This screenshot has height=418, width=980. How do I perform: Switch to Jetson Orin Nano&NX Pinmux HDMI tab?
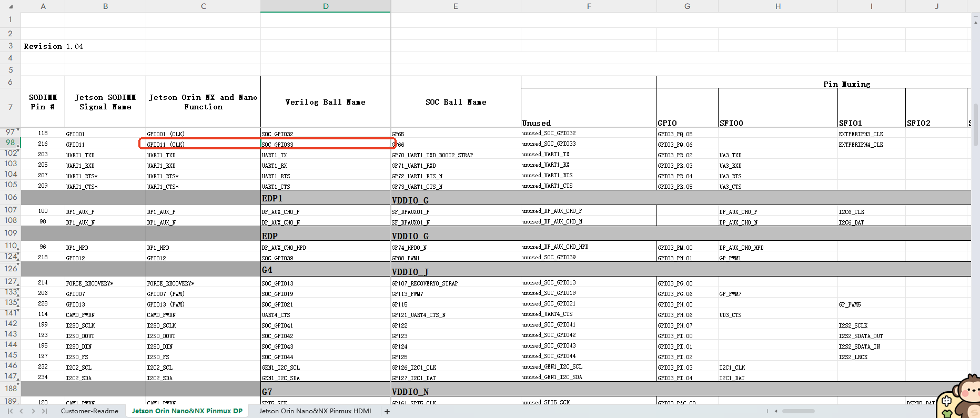(x=315, y=411)
